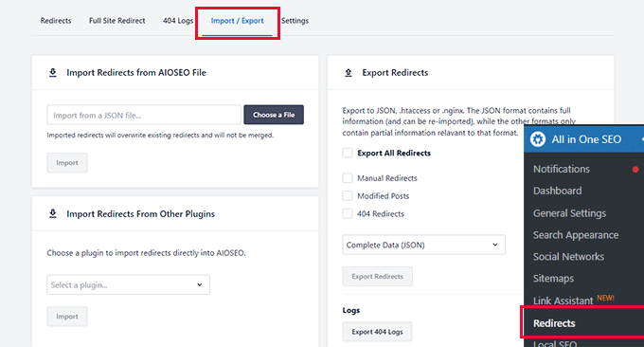Click the import icon beside AIOSEO File heading

click(x=53, y=73)
